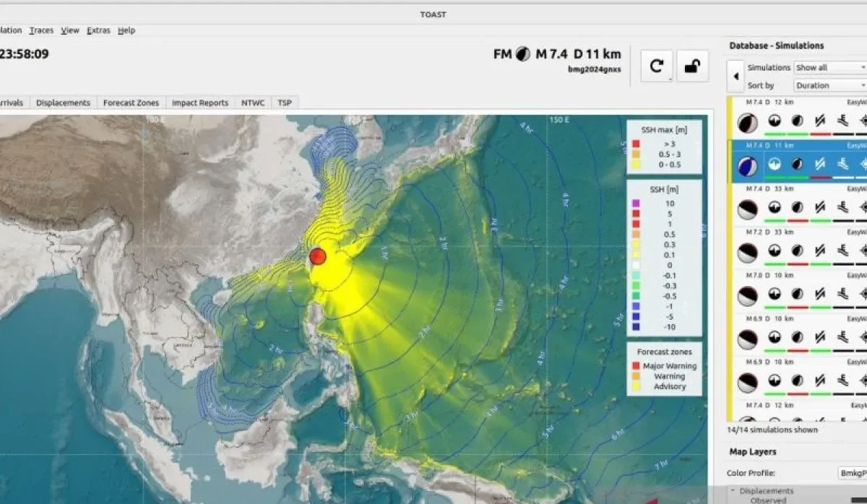867x504 pixels.
Task: Click the event ID 'bmg2024gnxs'
Action: [595, 69]
